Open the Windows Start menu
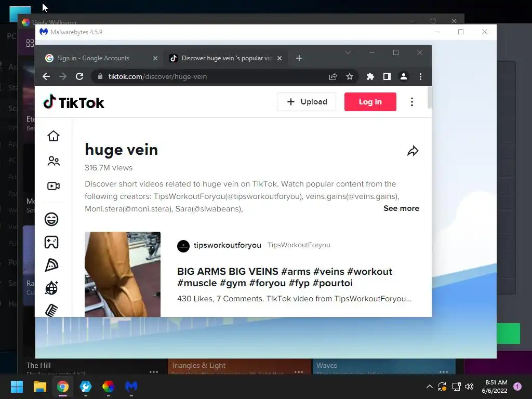The height and width of the screenshot is (399, 532). coord(17,387)
